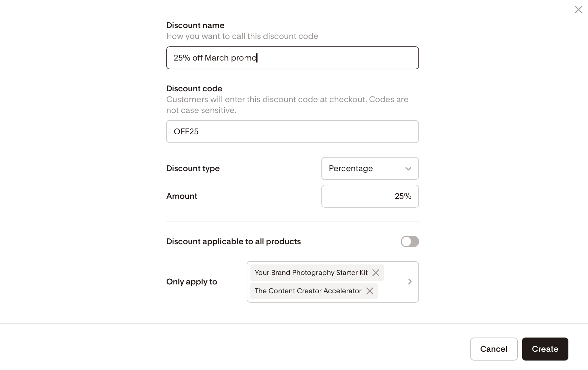Viewport: 588px width, 370px height.
Task: Select the Your Brand Photography Starter Kit chip
Action: click(x=317, y=273)
